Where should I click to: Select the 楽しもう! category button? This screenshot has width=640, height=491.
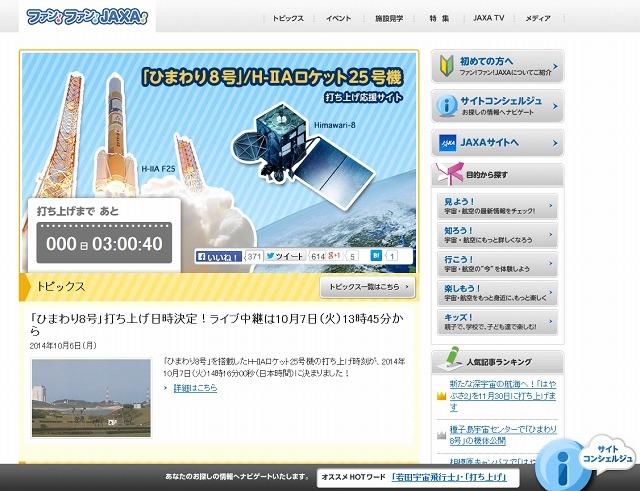[497, 293]
